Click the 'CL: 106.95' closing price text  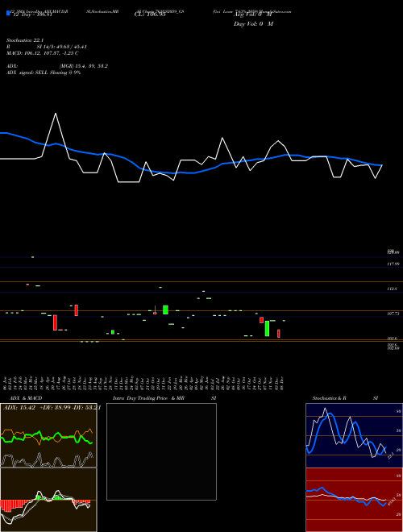(x=150, y=15)
